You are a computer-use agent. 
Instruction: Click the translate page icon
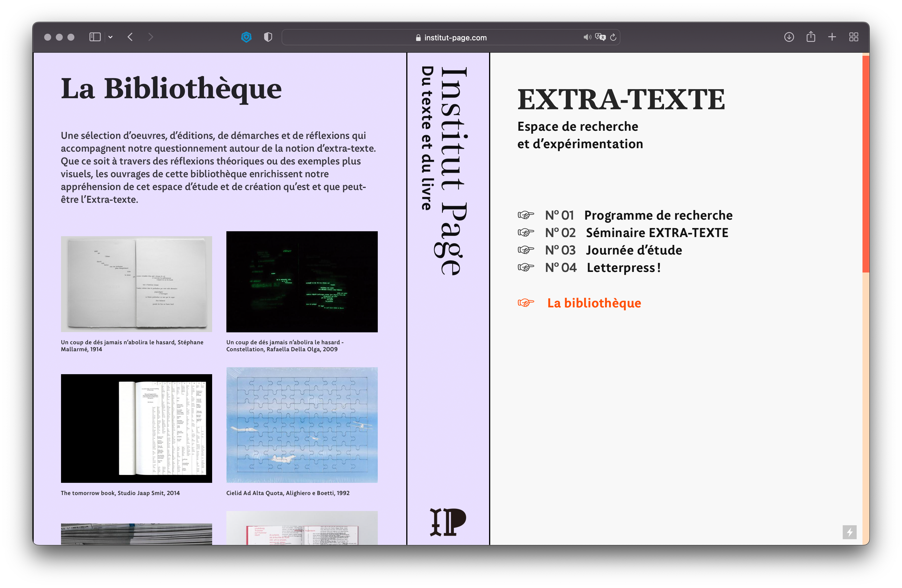tap(600, 37)
